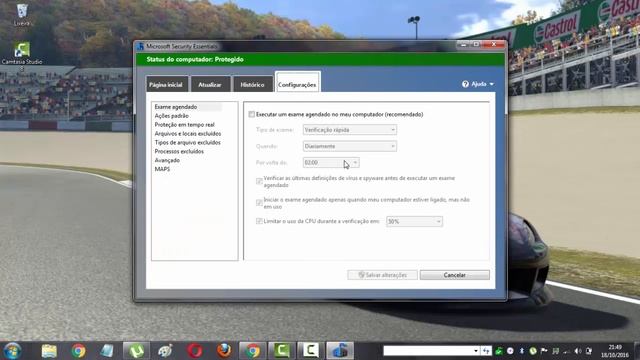This screenshot has height=360, width=640.
Task: Select 'Avançado' in settings list
Action: (x=167, y=160)
